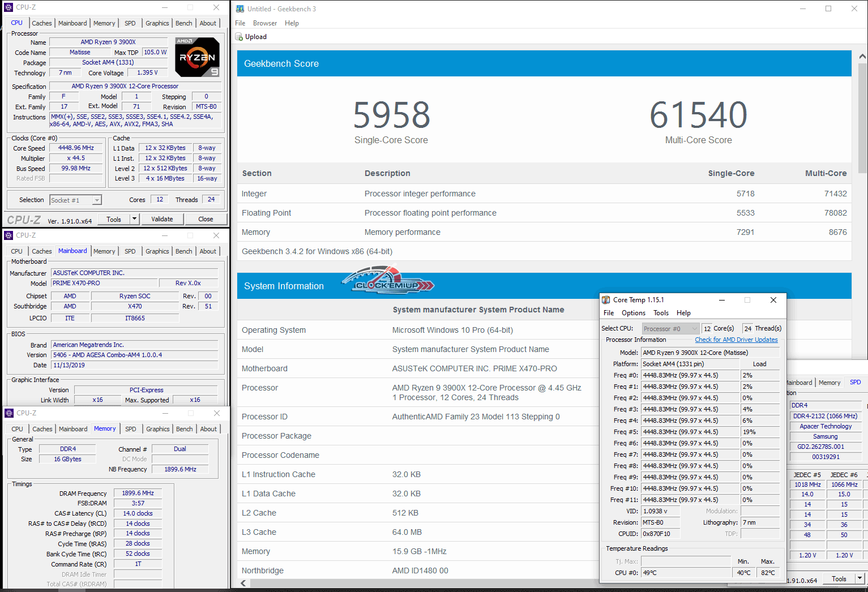Click the Upload icon in Geekbench toolbar
This screenshot has width=868, height=592.
(x=240, y=37)
